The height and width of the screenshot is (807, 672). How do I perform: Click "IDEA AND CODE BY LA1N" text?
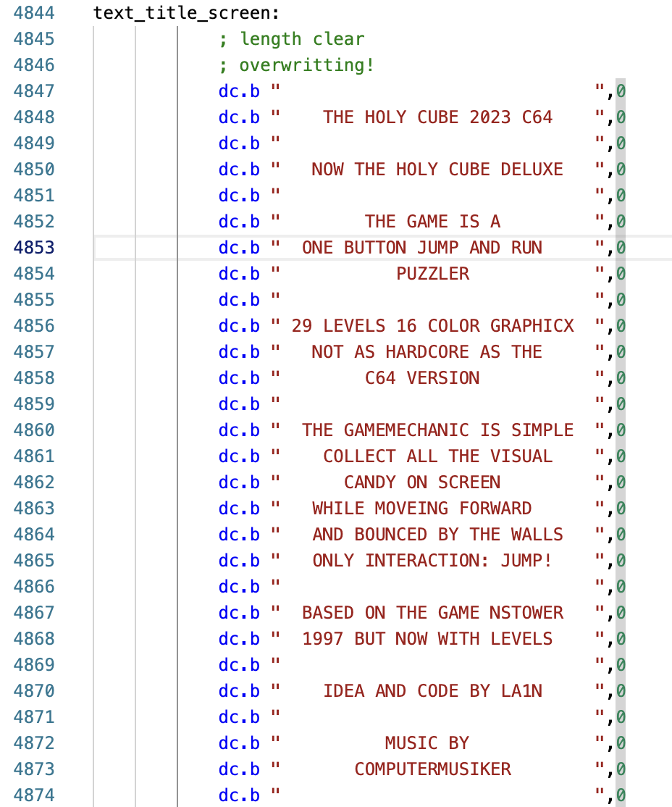(x=432, y=691)
